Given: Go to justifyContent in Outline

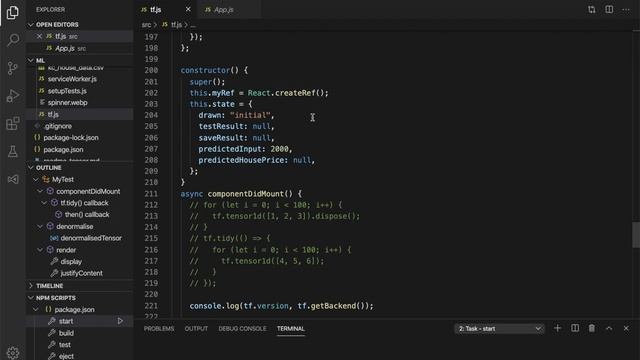Looking at the screenshot, I should tap(81, 273).
